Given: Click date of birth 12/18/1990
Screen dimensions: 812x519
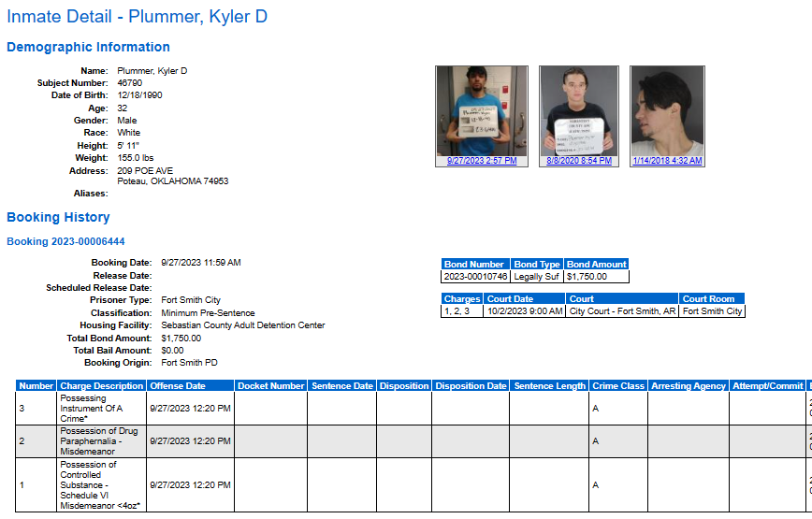Looking at the screenshot, I should [x=139, y=95].
